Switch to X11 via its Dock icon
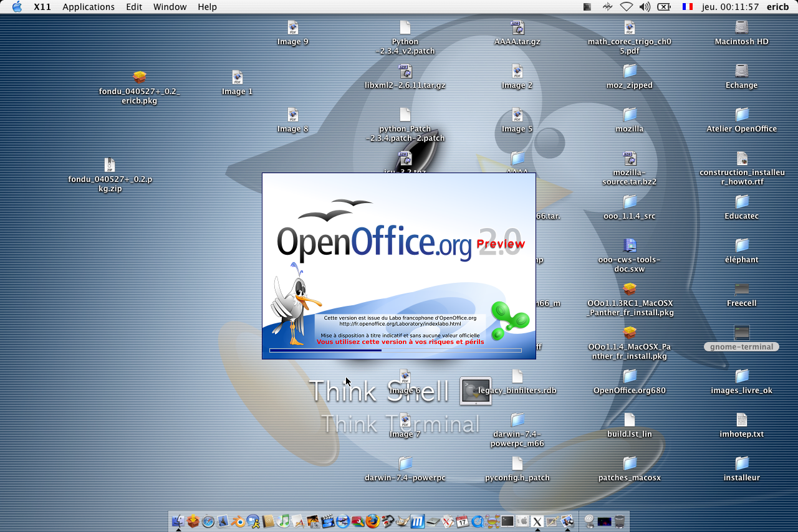The image size is (798, 532). click(537, 521)
